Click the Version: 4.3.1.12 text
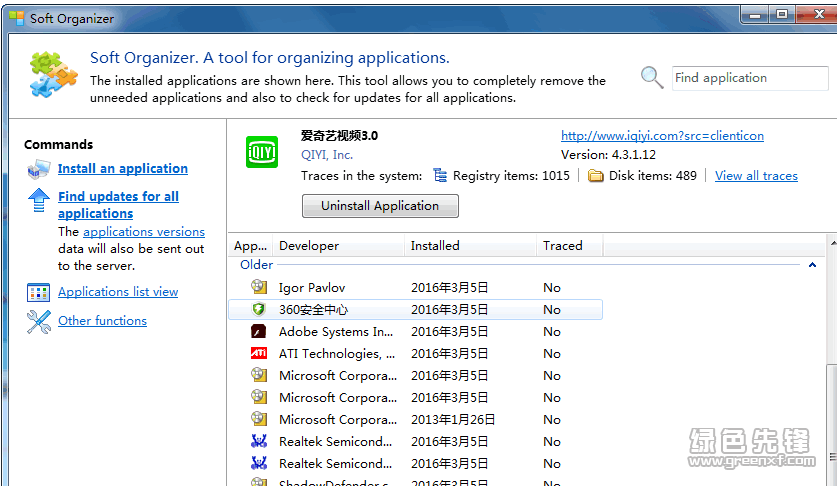Screen dimensions: 837x486 click(x=608, y=155)
